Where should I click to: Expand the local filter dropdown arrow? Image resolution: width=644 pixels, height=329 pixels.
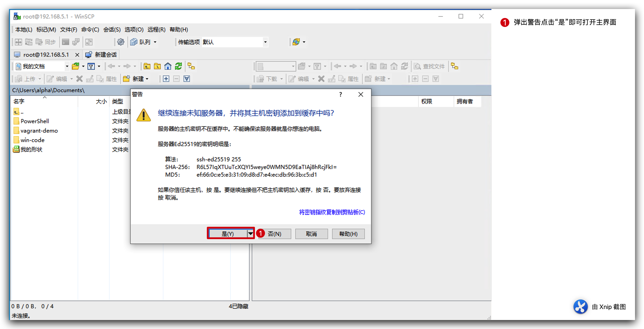coord(99,66)
